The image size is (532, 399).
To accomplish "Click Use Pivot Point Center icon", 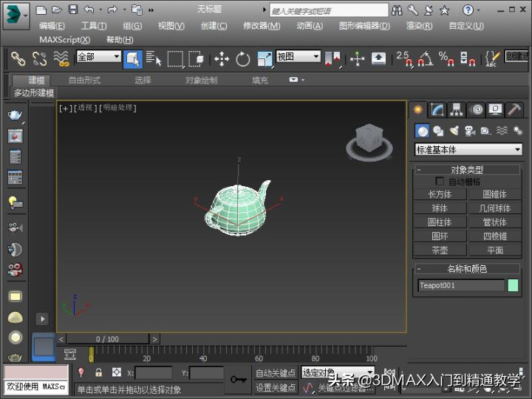I will pyautogui.click(x=332, y=59).
